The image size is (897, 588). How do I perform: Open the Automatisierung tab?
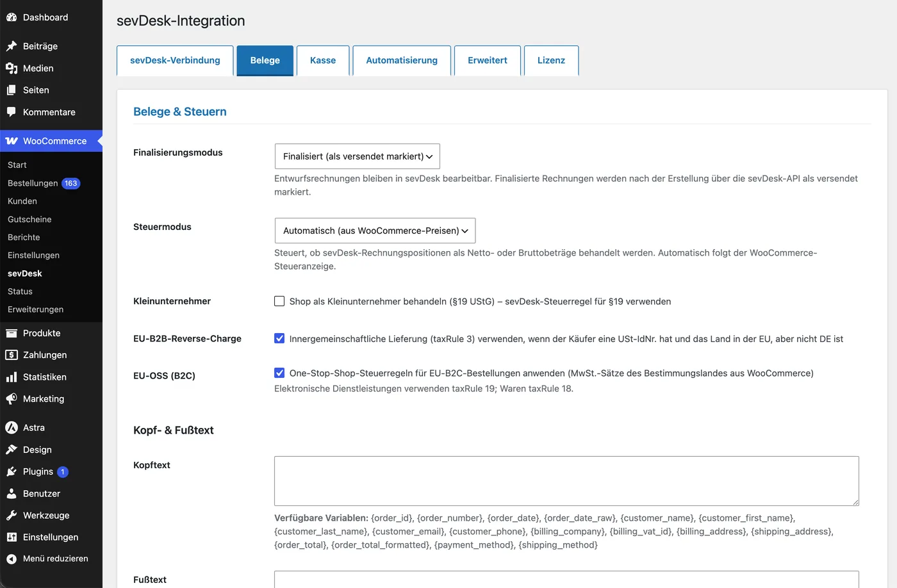pyautogui.click(x=402, y=60)
